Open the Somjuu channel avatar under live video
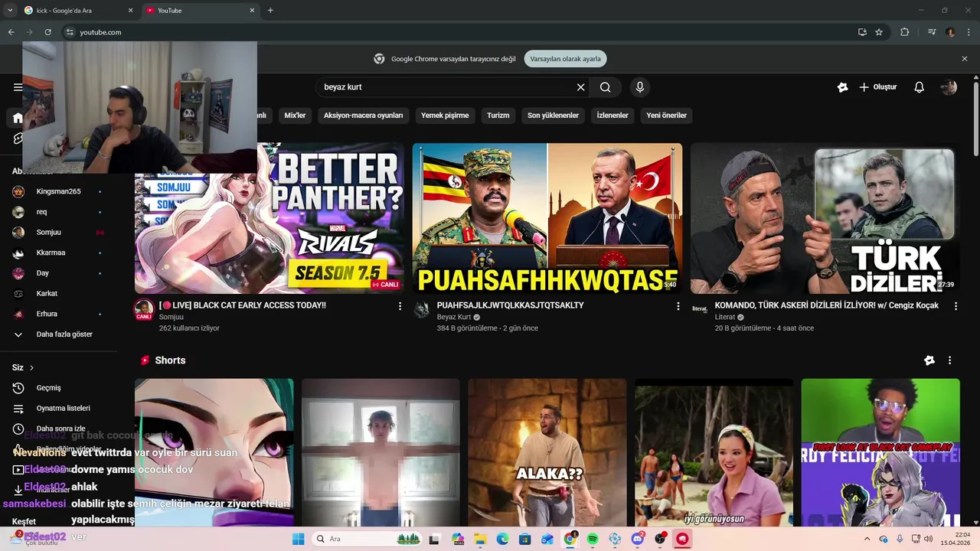Viewport: 980px width, 551px height. click(144, 310)
